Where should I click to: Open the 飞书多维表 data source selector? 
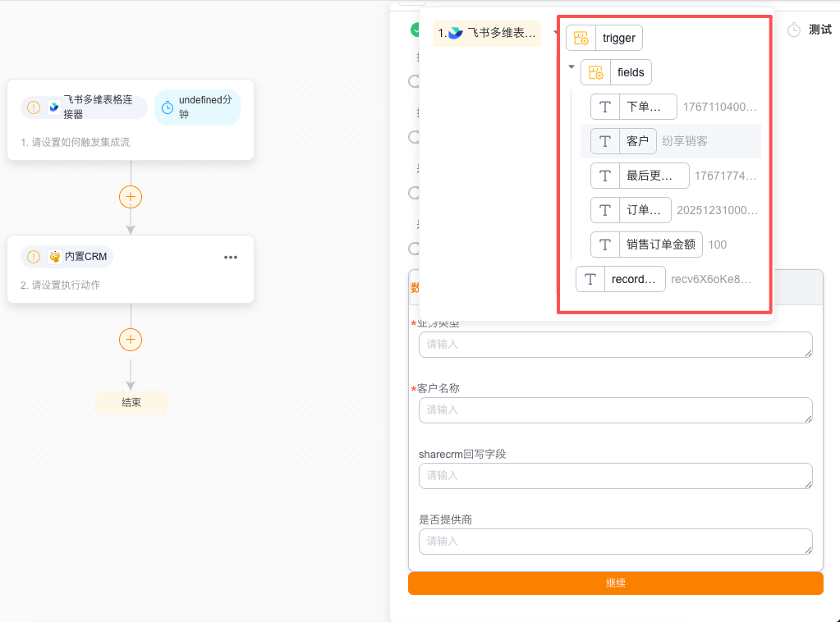click(x=487, y=34)
